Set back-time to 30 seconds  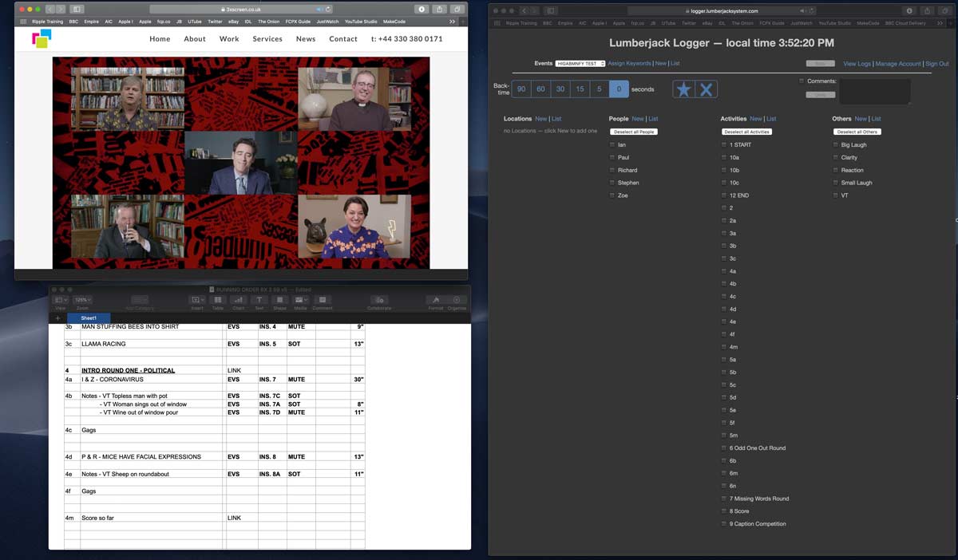click(x=560, y=89)
